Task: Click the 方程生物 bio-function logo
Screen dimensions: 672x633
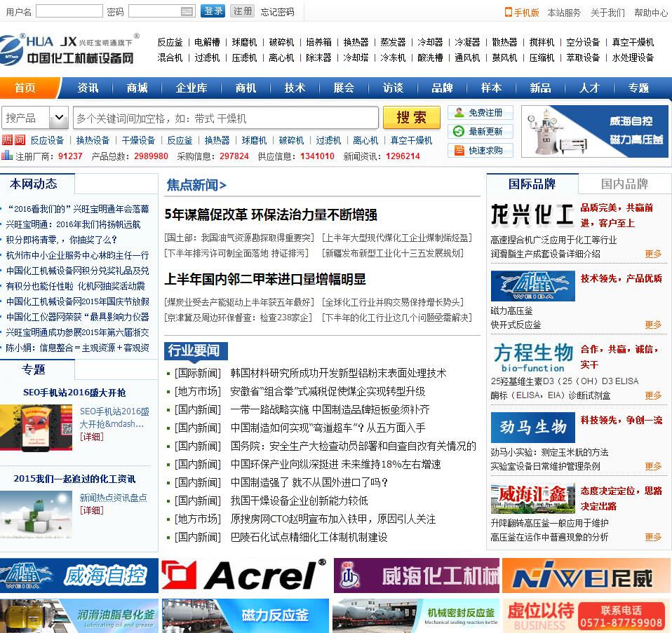Action: (532, 357)
